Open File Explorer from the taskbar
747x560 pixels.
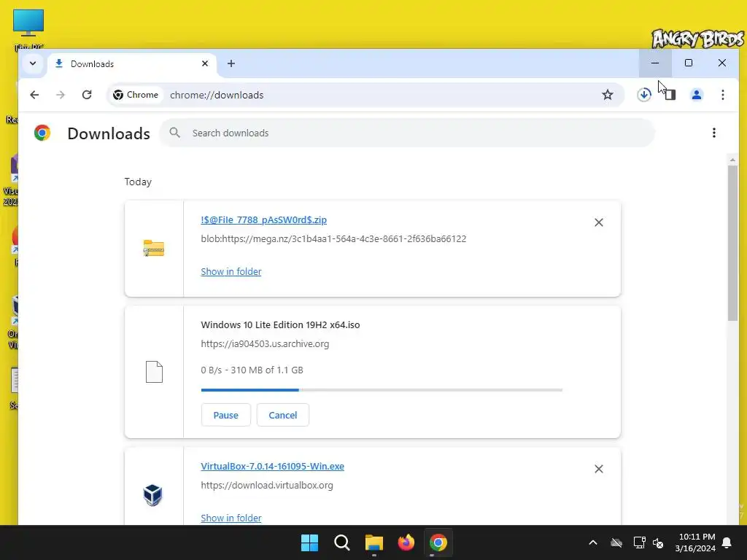click(374, 542)
